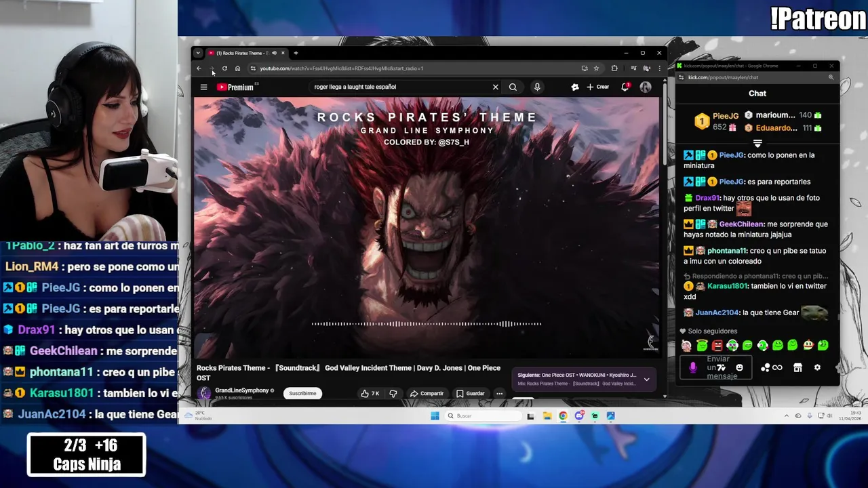Open the Chrome extensions puzzle icon

tap(614, 68)
